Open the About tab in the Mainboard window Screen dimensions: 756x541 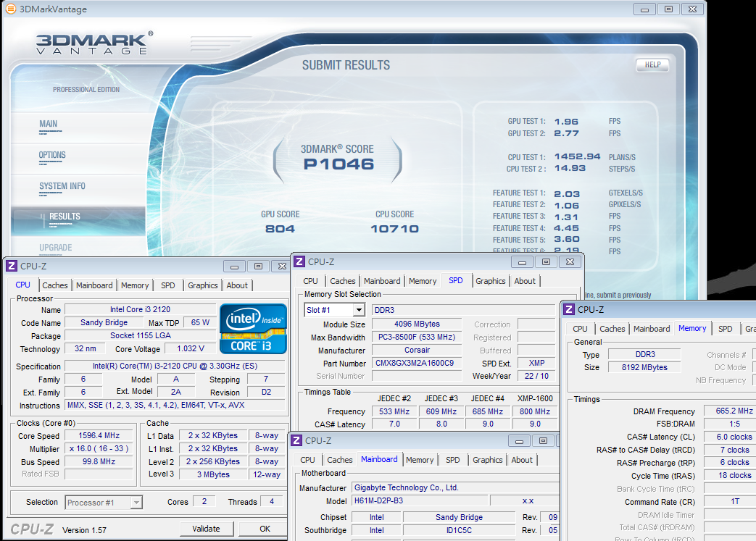[x=522, y=460]
